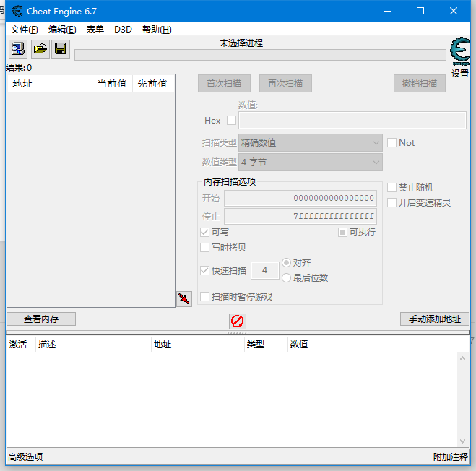Enable 扫描时暂停游戏 checkbox

[x=204, y=296]
